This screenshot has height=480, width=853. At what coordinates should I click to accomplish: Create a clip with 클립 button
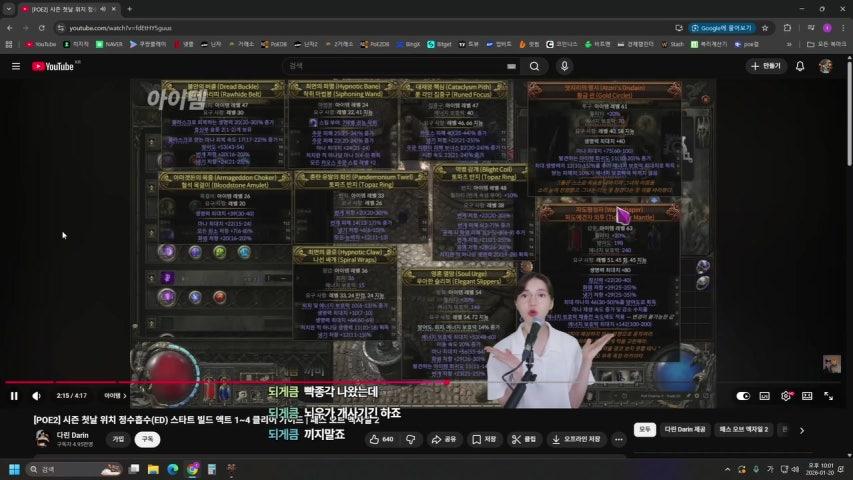[524, 439]
